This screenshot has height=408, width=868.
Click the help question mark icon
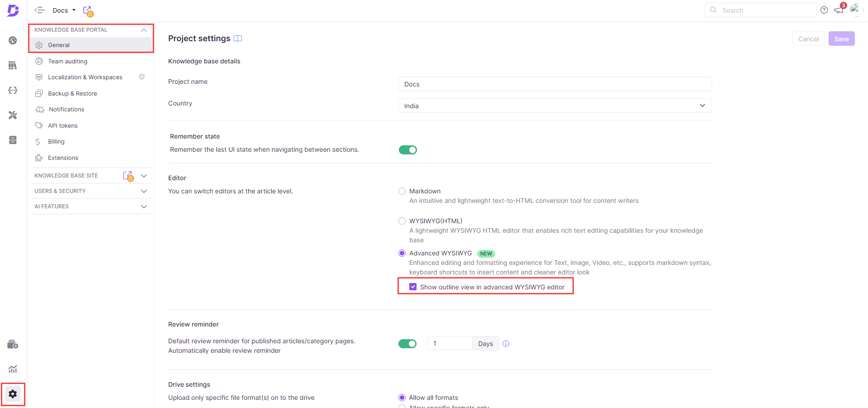click(x=824, y=10)
